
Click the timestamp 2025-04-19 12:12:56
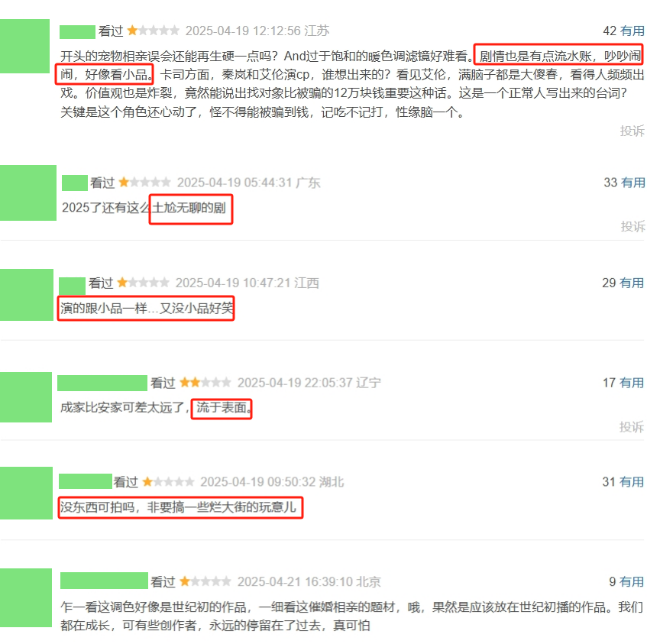coord(243,31)
